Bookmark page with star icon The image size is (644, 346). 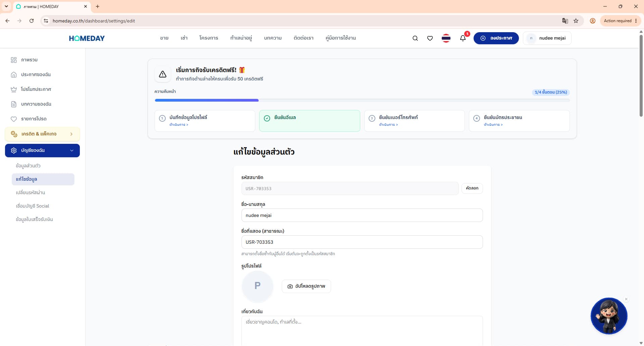(576, 21)
